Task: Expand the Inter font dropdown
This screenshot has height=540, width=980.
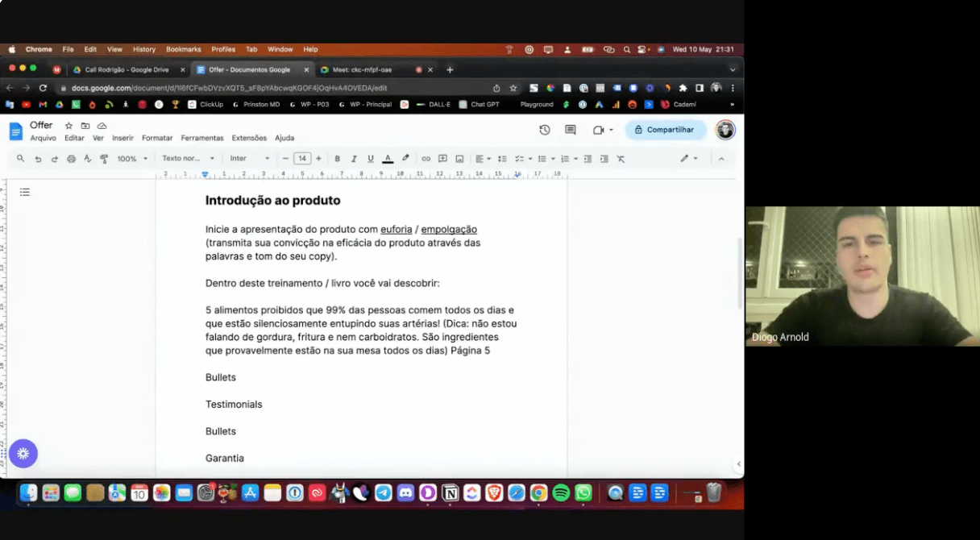Action: click(x=249, y=159)
